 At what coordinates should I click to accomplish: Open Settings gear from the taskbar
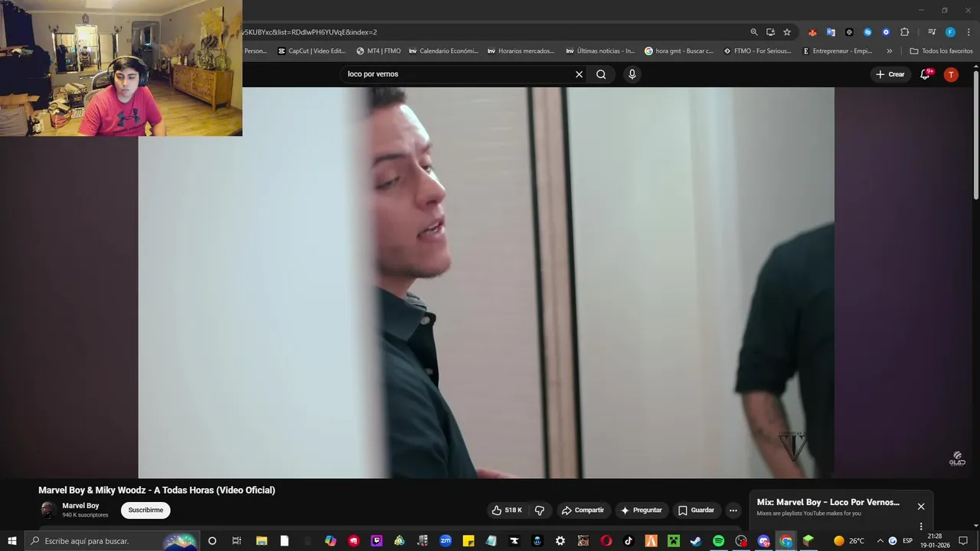pos(560,541)
